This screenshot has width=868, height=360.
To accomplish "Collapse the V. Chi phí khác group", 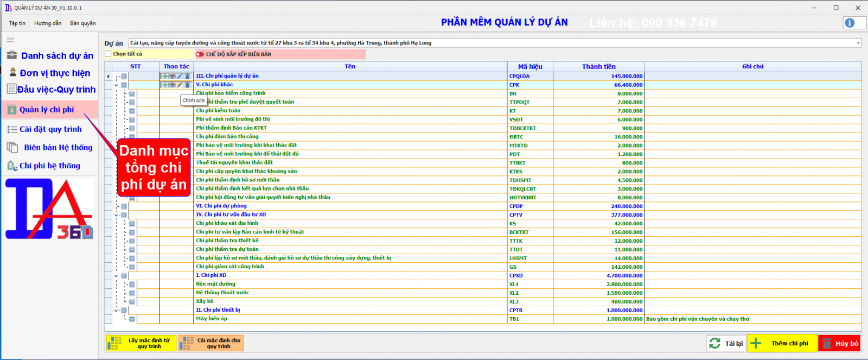I will (116, 85).
